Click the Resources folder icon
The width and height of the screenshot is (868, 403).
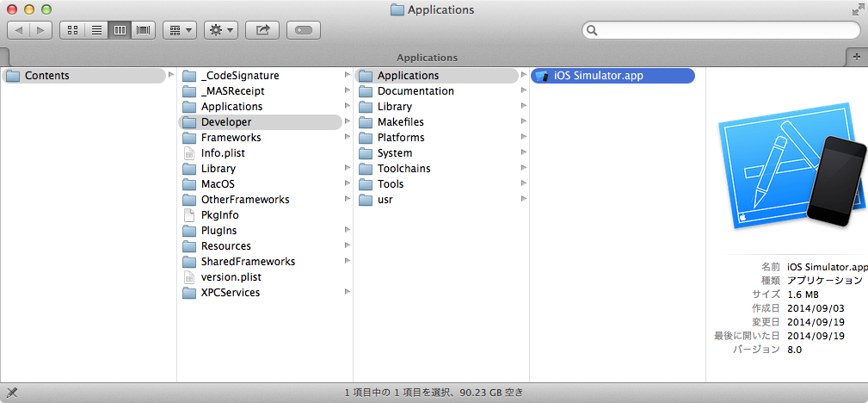189,246
